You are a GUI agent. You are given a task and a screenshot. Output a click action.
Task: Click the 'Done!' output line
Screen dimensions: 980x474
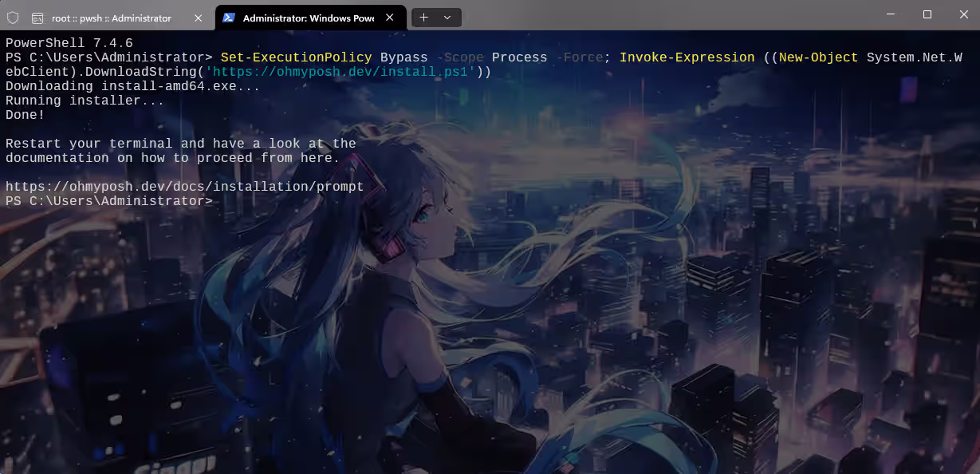click(x=26, y=115)
